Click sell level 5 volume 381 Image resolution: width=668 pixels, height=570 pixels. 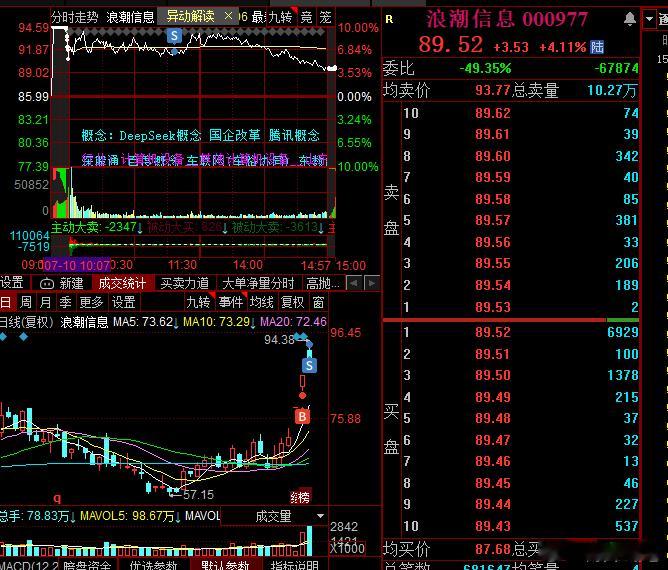pyautogui.click(x=627, y=221)
